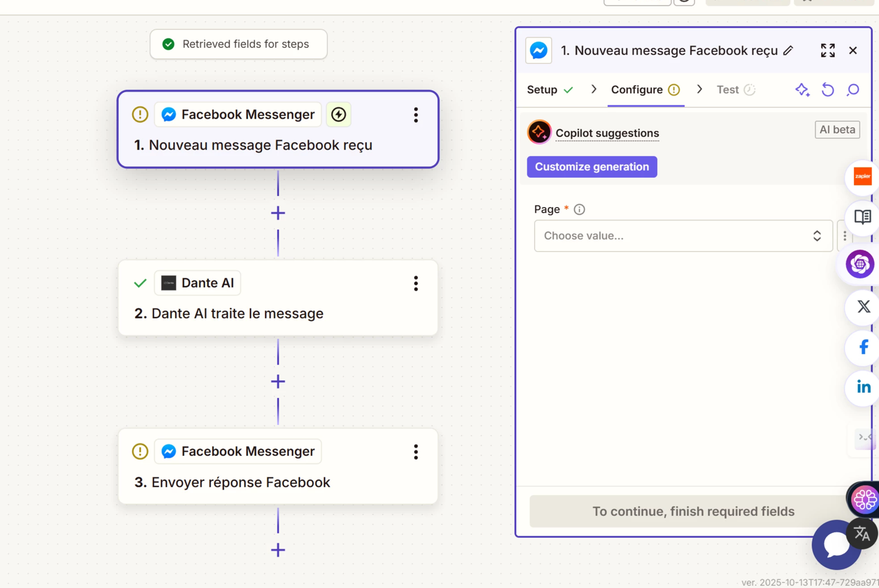The image size is (879, 588).
Task: Click the Zapier orange sidebar icon
Action: pyautogui.click(x=862, y=177)
